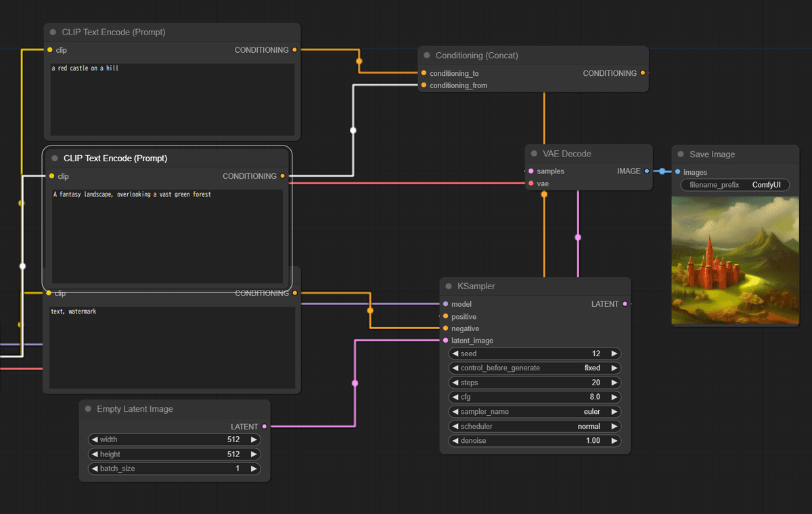The image size is (812, 514).
Task: Click the IMAGE output port on VAE Decode
Action: pos(647,171)
